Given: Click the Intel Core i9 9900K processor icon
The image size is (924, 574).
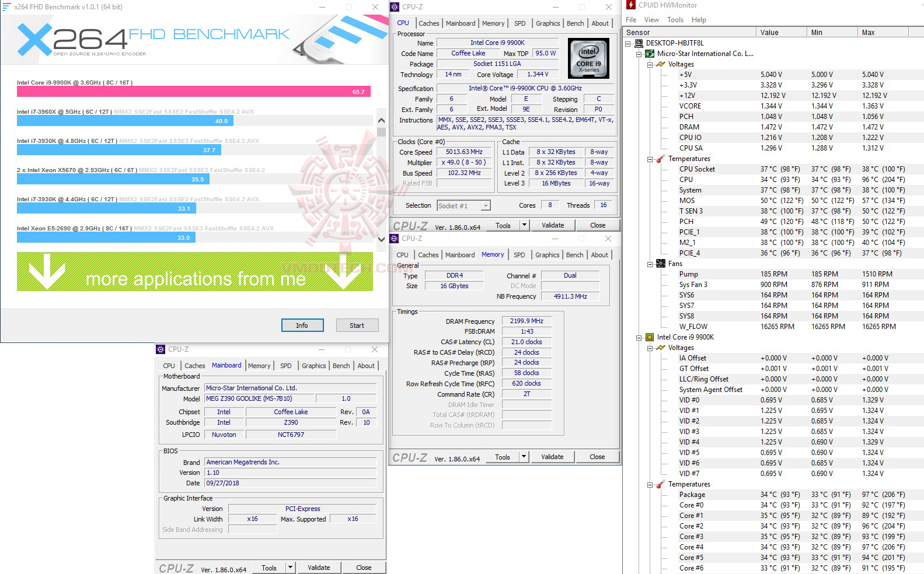Looking at the screenshot, I should 650,337.
